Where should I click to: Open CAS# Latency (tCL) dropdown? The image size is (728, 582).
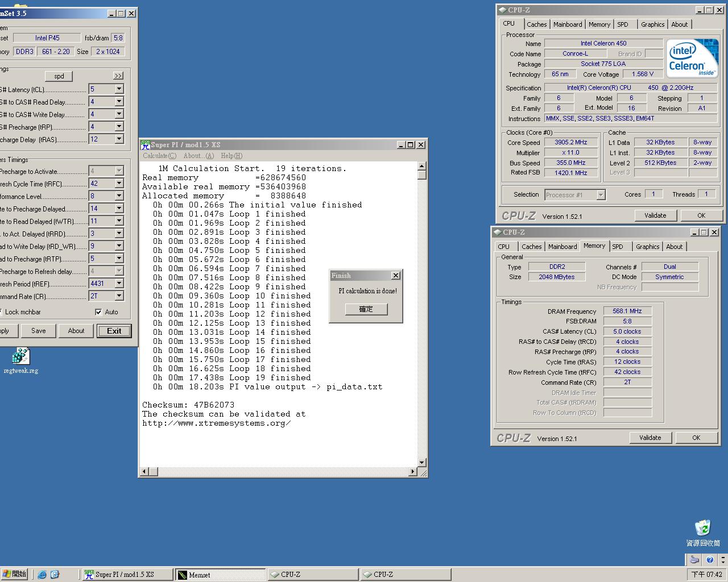pos(119,89)
